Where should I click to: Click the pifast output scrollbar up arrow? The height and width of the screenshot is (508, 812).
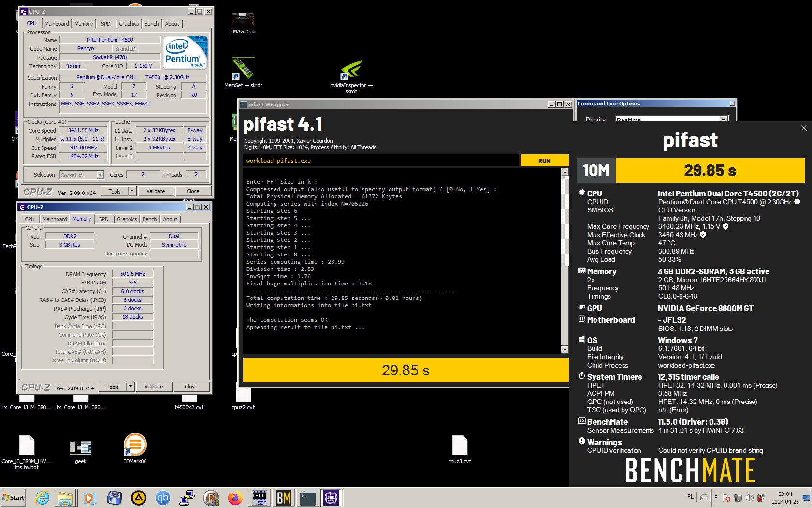click(565, 172)
